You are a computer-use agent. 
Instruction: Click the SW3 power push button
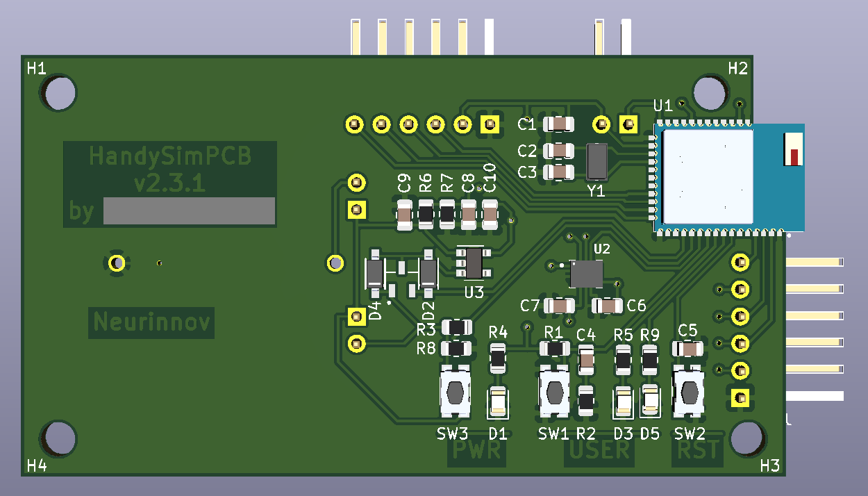(456, 392)
